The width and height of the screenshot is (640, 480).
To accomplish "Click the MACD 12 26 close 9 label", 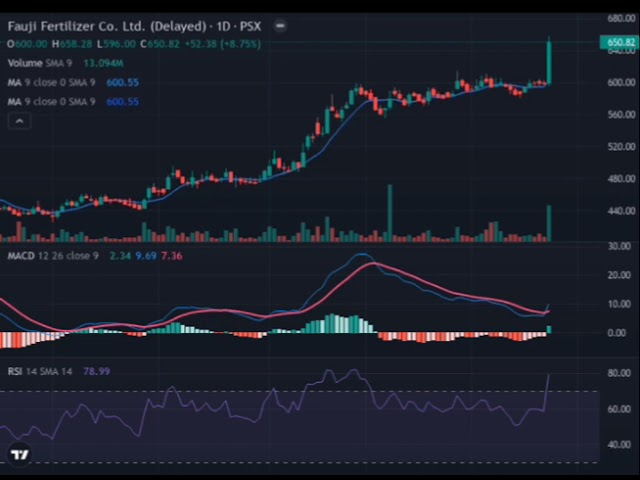I will click(x=53, y=256).
